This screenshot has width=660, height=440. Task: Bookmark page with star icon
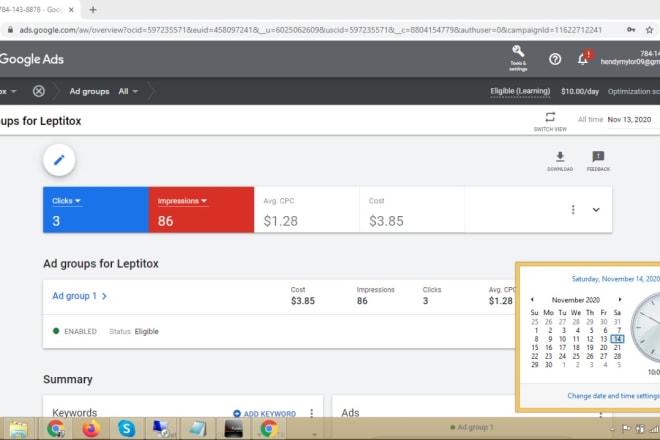(649, 30)
